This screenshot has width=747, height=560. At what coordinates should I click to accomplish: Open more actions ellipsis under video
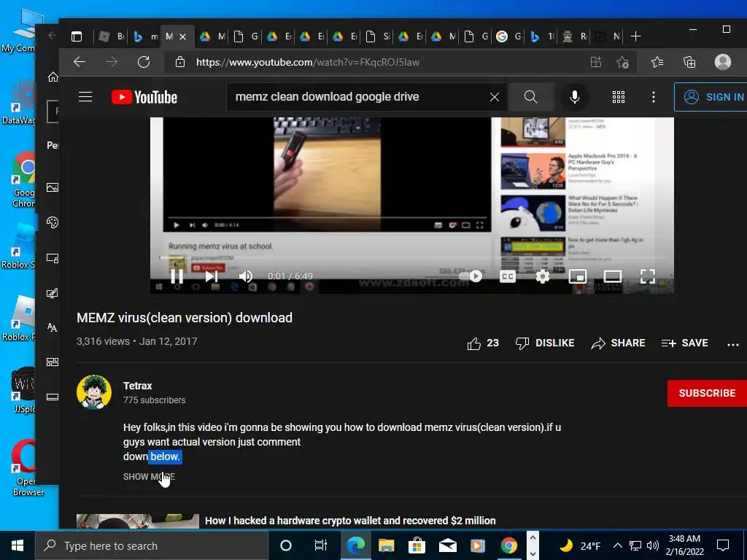click(732, 344)
